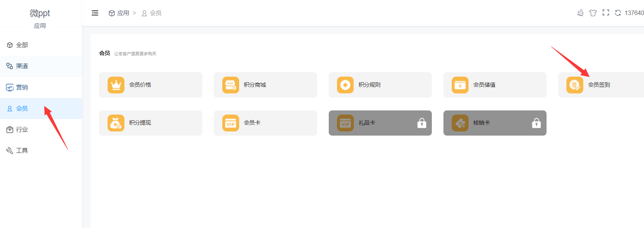Screen dimensions: 644x228
Task: Click the 应用 breadcrumb link
Action: (123, 13)
